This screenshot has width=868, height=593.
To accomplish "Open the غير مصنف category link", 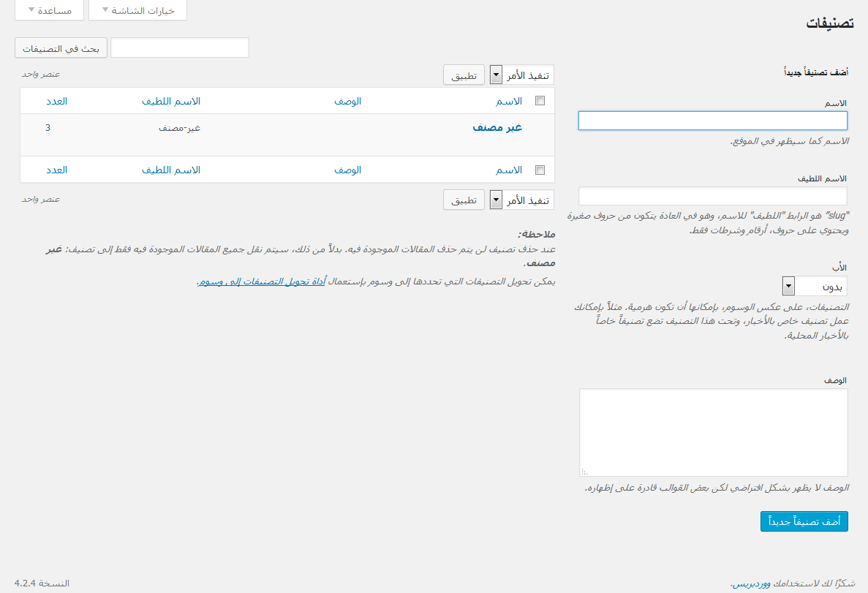I will (497, 127).
